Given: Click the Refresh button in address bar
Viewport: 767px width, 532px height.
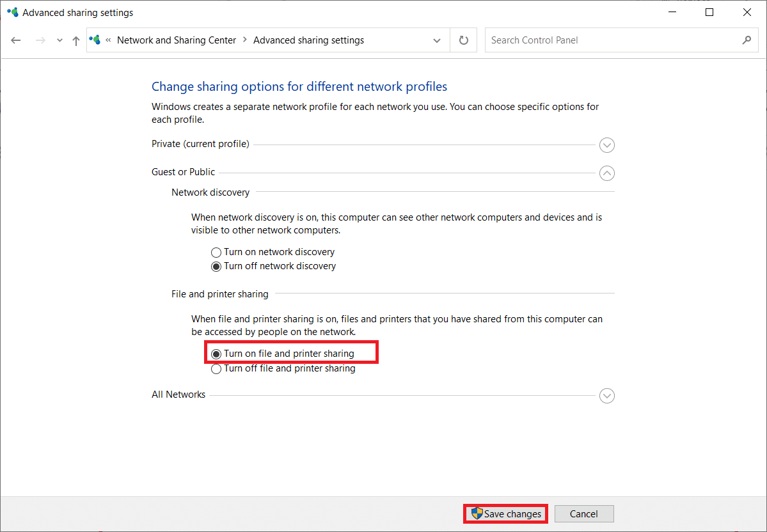Looking at the screenshot, I should pyautogui.click(x=464, y=40).
